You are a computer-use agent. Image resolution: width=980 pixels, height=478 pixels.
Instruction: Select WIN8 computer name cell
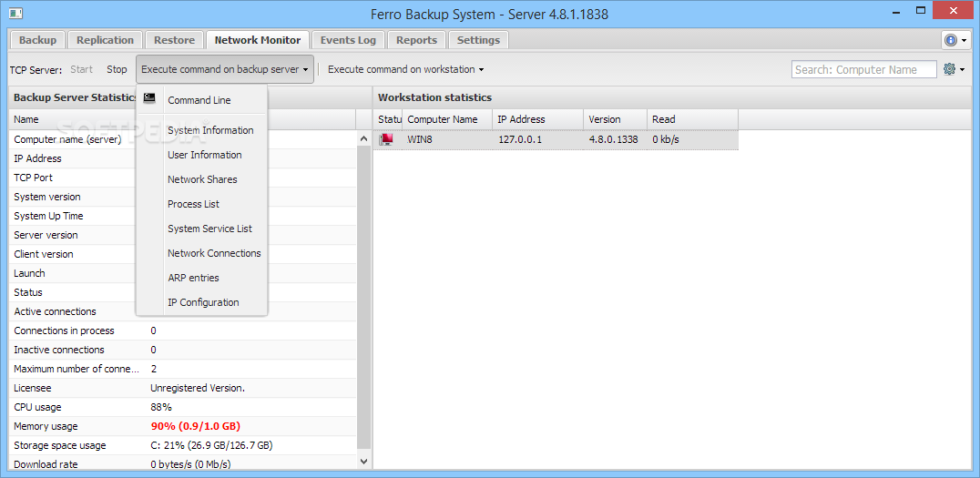[x=447, y=140]
